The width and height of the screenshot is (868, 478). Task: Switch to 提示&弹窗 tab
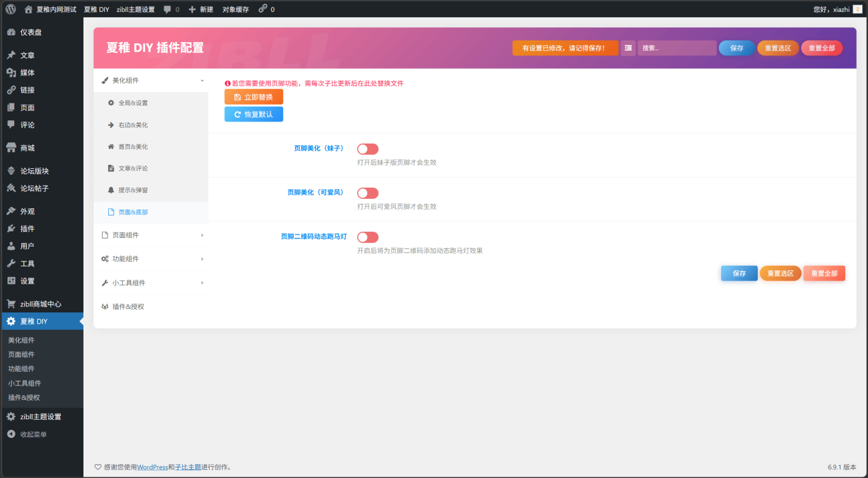click(133, 190)
